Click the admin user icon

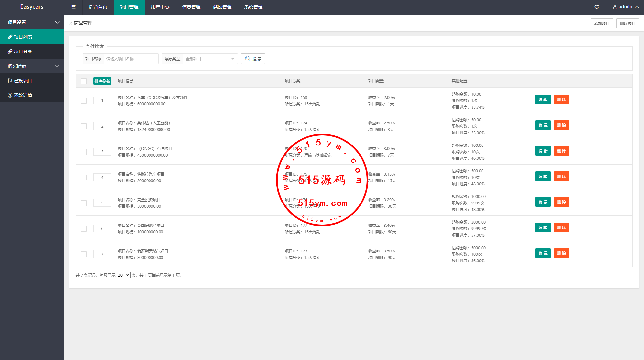615,7
